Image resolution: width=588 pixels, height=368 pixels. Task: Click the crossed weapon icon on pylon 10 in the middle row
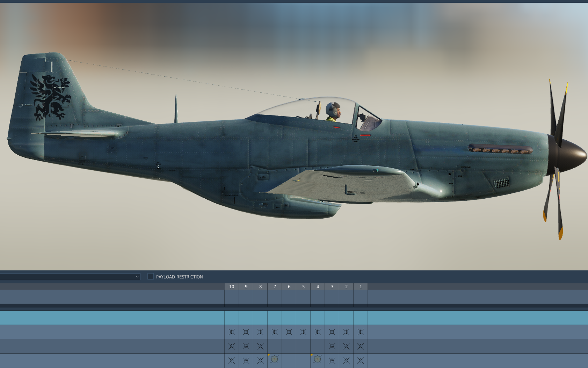[x=231, y=346]
